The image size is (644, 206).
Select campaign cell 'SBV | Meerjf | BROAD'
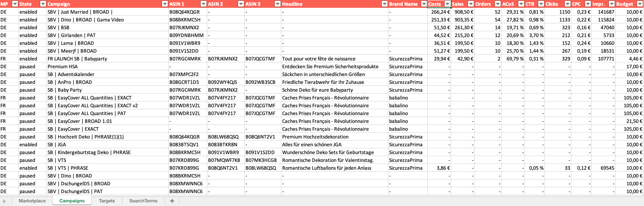point(107,51)
